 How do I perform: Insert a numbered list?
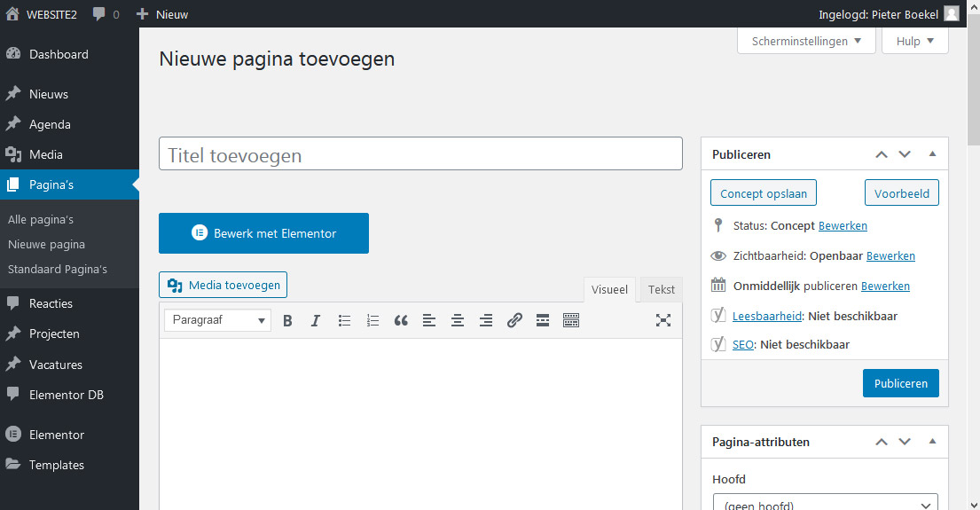(372, 321)
